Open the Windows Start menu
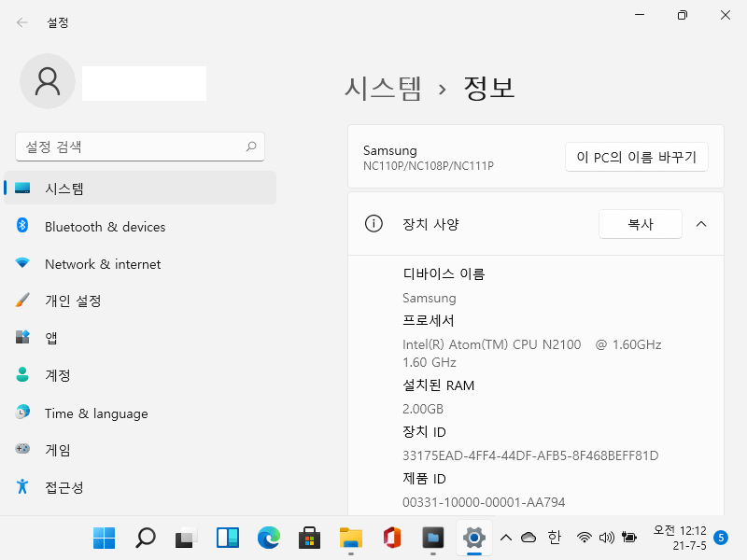 [104, 538]
